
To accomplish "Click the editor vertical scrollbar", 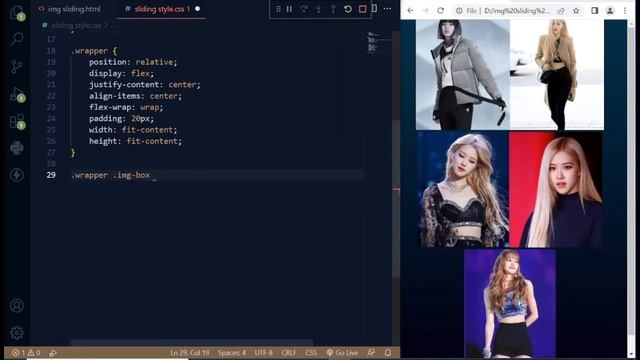I will tap(396, 200).
